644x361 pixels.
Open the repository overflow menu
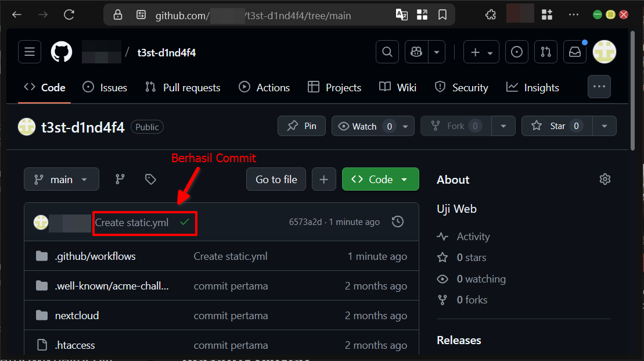(x=599, y=87)
